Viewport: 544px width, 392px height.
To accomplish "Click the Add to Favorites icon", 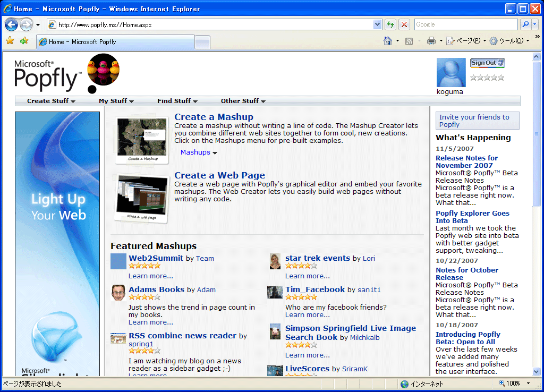I will [x=24, y=41].
